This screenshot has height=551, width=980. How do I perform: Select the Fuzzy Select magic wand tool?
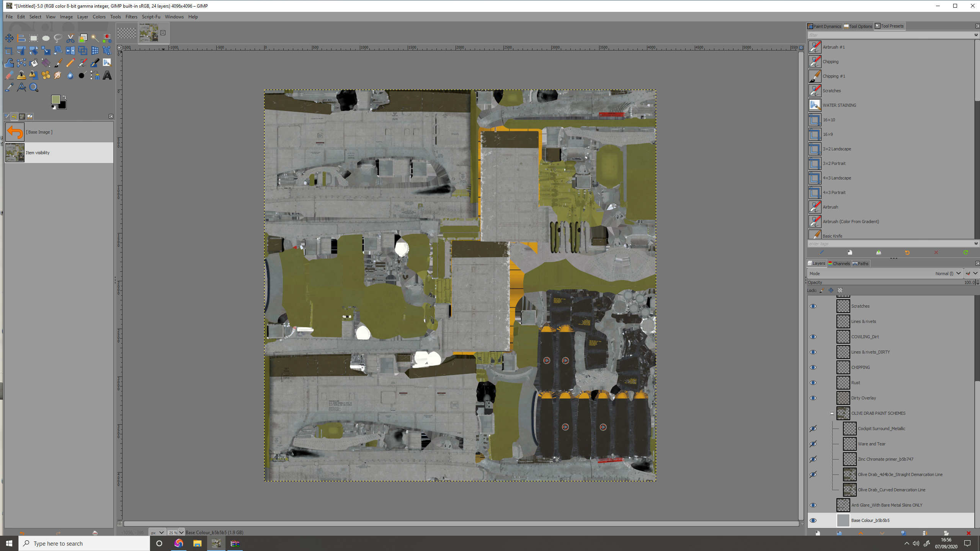click(x=95, y=38)
